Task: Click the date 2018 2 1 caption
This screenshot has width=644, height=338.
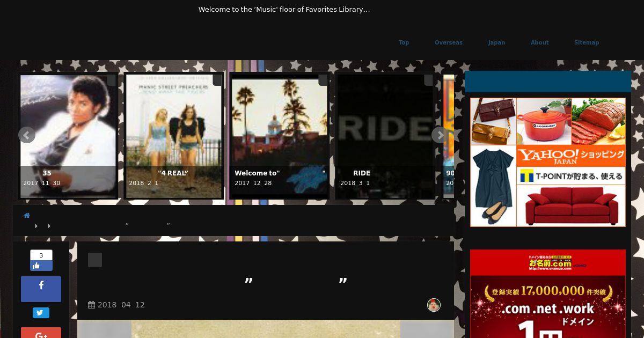Action: [144, 183]
